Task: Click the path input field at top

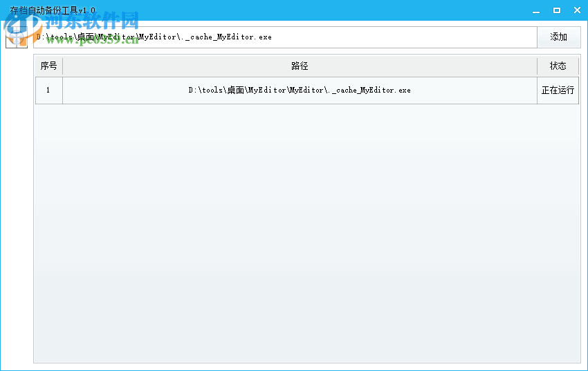Action: click(285, 37)
